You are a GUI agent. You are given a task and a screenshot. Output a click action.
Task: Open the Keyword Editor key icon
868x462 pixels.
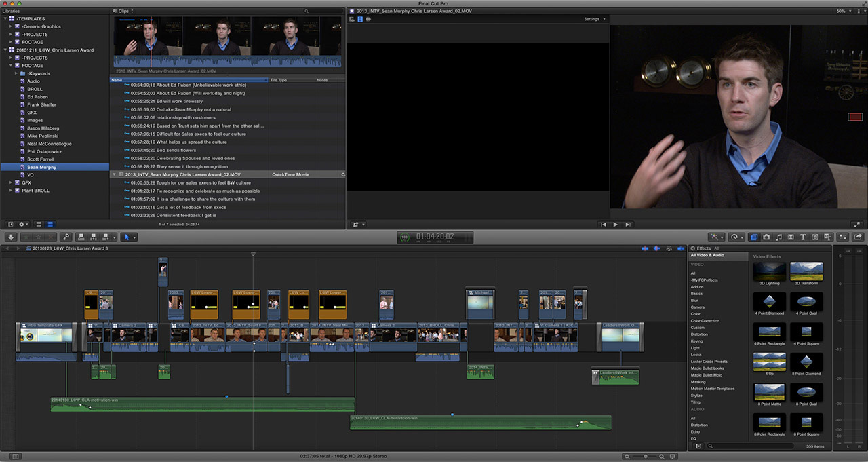point(66,237)
